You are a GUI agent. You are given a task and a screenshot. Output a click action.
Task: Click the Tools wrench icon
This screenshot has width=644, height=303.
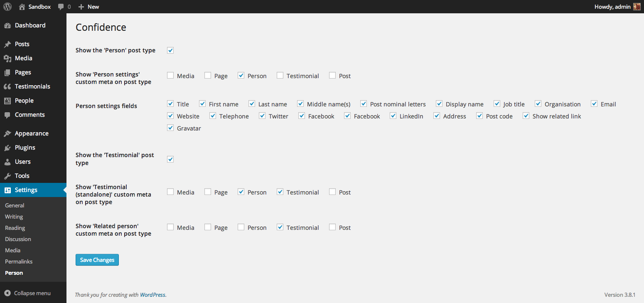coord(7,176)
